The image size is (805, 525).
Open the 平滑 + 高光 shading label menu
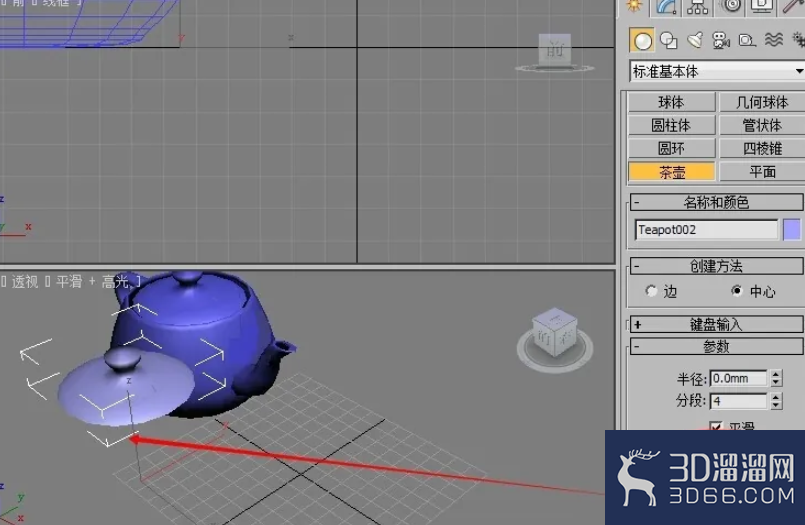[x=92, y=281]
